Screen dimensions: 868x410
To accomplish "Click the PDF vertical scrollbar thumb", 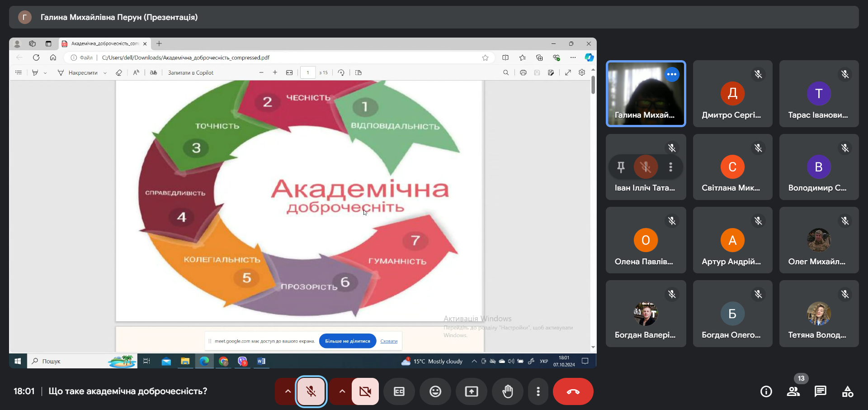I will [x=593, y=85].
